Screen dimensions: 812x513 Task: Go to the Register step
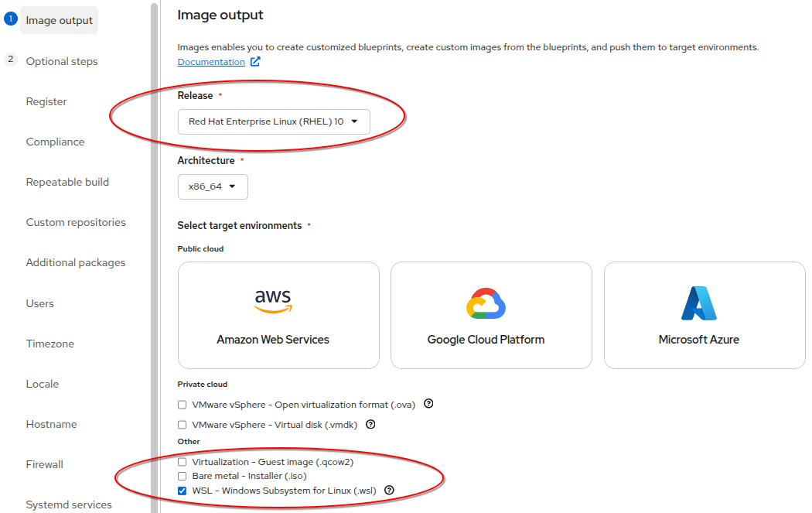coord(46,101)
